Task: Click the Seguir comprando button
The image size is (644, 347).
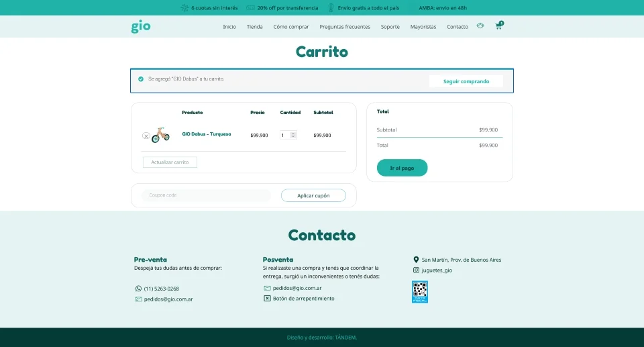Action: pyautogui.click(x=466, y=81)
